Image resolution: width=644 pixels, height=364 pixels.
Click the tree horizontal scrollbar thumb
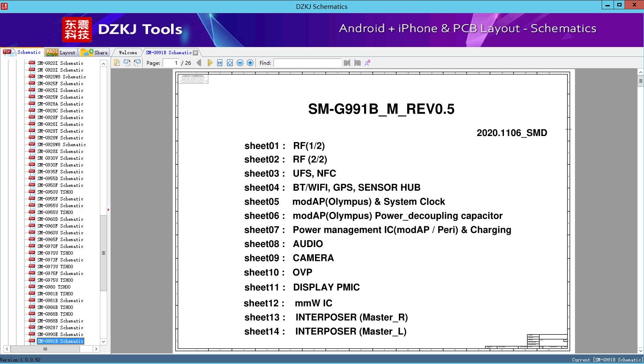[45, 349]
